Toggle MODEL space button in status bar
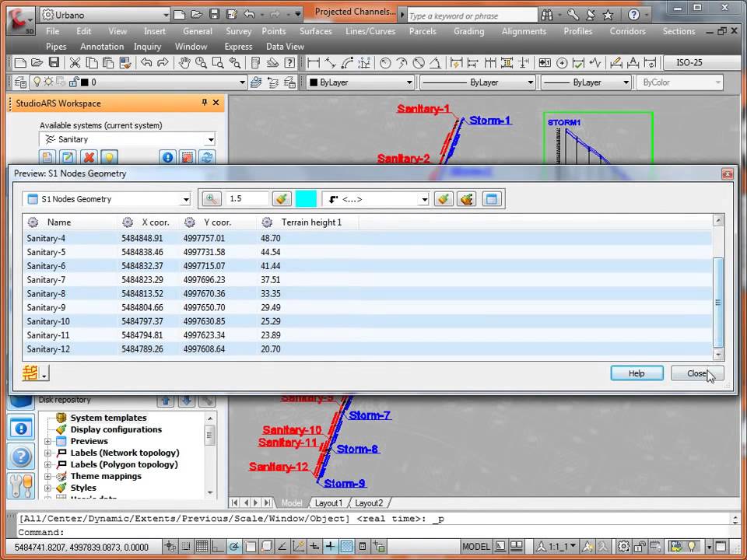The image size is (747, 560). [x=476, y=547]
